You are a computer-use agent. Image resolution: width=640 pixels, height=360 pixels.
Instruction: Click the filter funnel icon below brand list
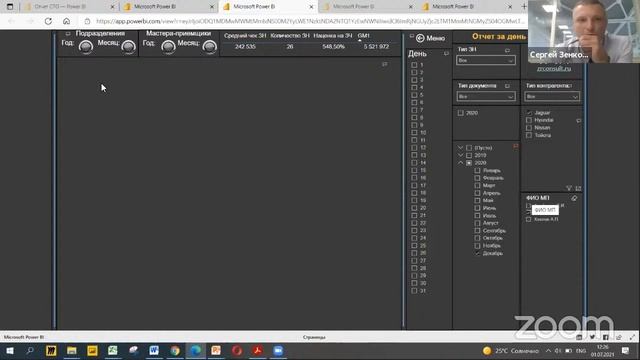[569, 188]
